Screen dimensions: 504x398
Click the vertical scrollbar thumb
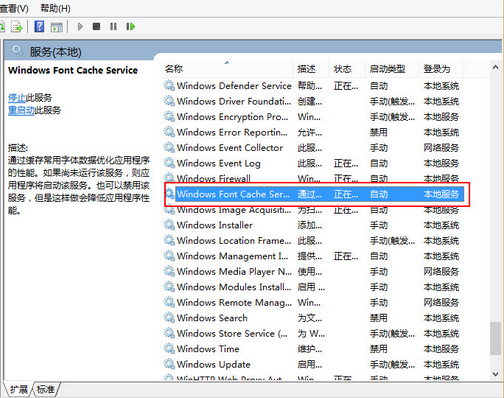coord(495,338)
